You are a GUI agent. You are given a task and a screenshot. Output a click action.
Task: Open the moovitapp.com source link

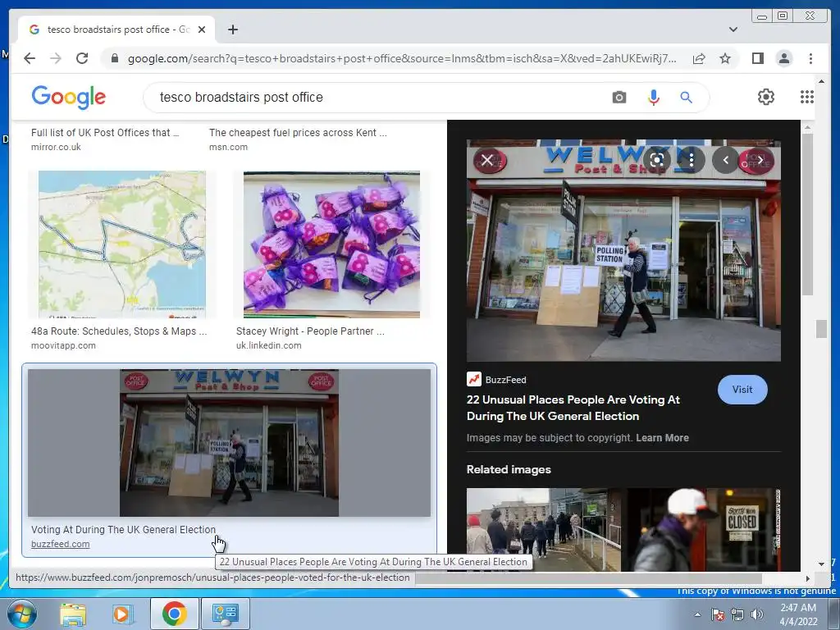pyautogui.click(x=63, y=345)
